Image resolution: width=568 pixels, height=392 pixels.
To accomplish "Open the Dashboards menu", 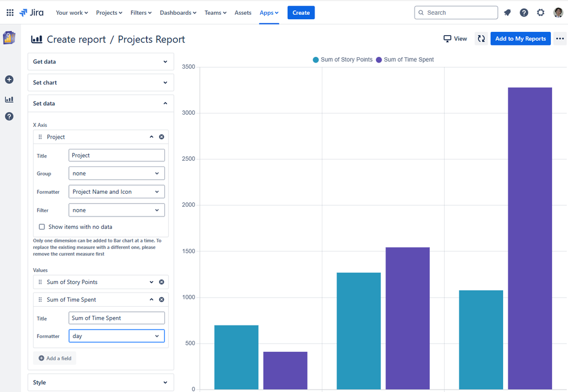I will pos(178,12).
